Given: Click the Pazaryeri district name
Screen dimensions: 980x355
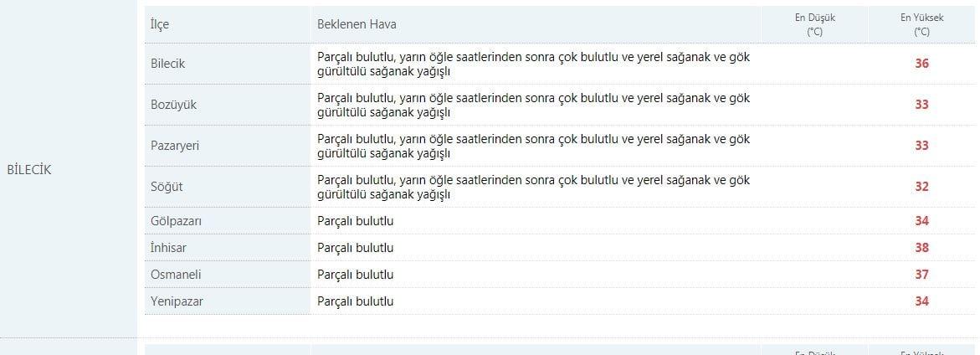Looking at the screenshot, I should click(x=174, y=146).
